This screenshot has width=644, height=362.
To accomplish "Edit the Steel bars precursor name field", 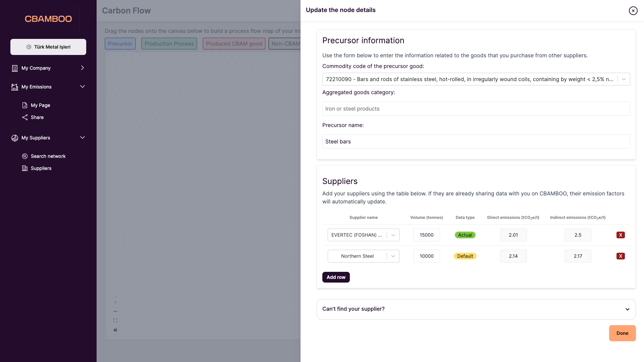I will coord(476,141).
